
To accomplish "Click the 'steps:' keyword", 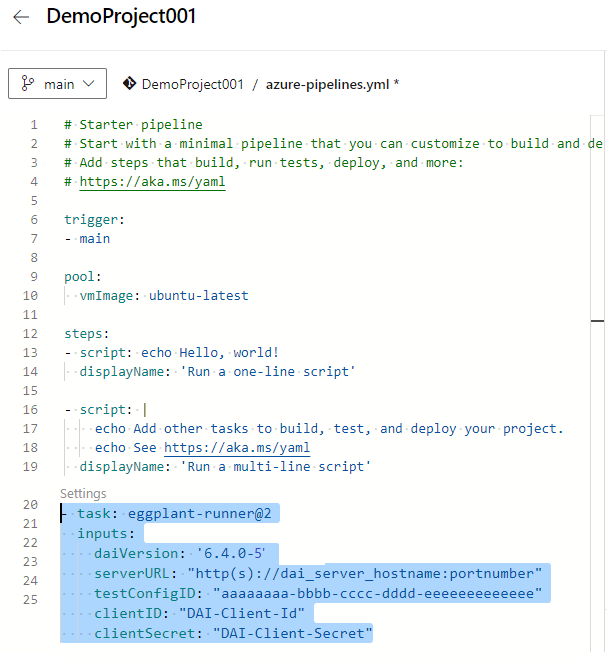I will point(86,334).
